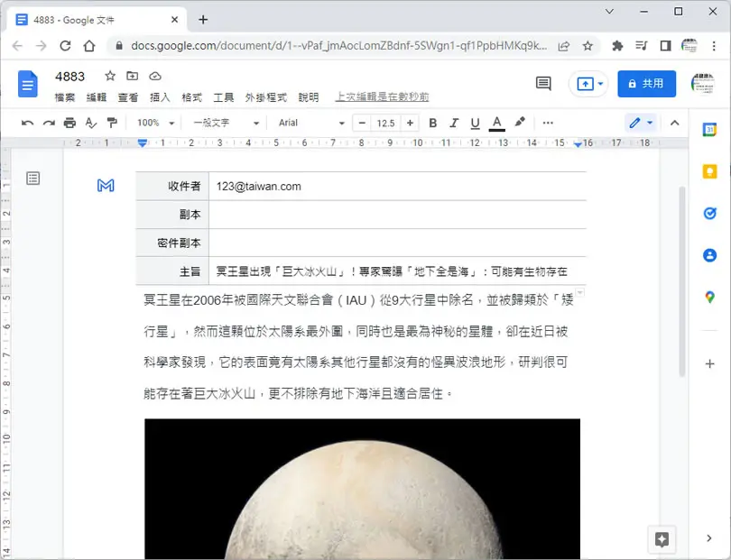The width and height of the screenshot is (731, 560).
Task: Open Google Calendar in the side panel
Action: click(x=709, y=130)
